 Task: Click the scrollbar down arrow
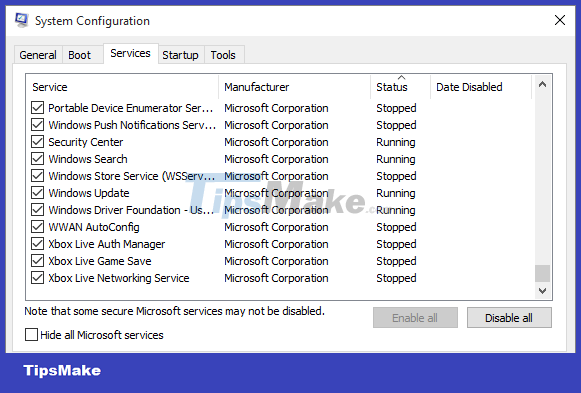pyautogui.click(x=542, y=291)
